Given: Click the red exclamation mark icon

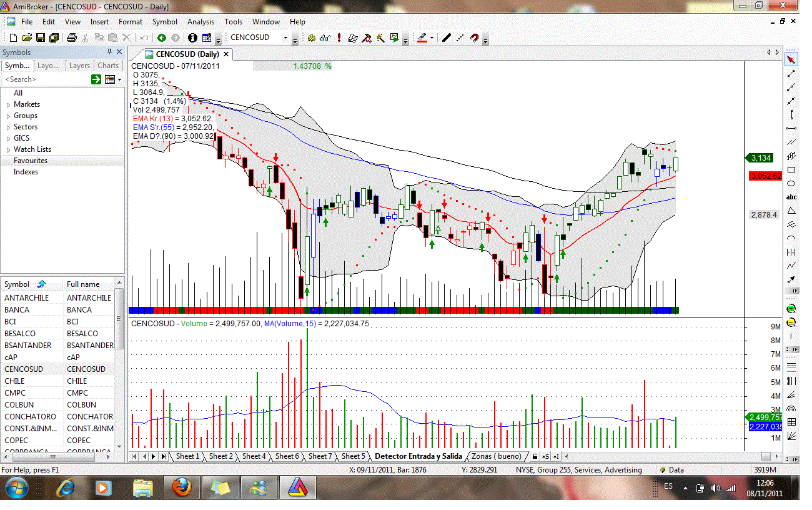Looking at the screenshot, I should 339,38.
